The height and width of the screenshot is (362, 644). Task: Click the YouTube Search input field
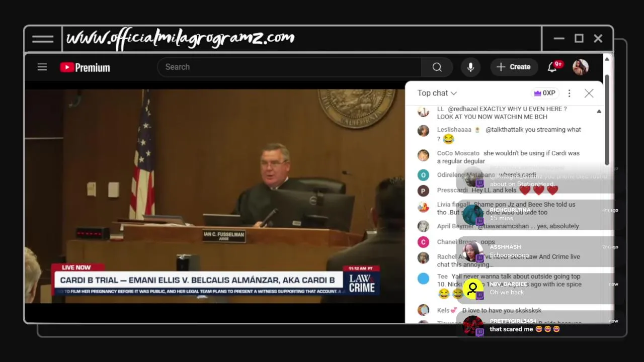point(289,67)
